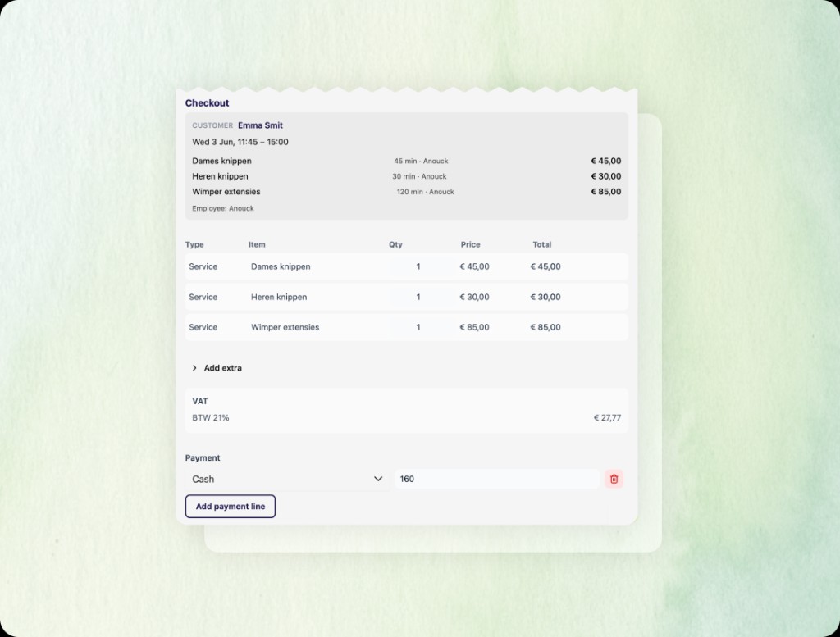Click the 30 min · Anouck duration text
The height and width of the screenshot is (637, 840).
pos(419,176)
